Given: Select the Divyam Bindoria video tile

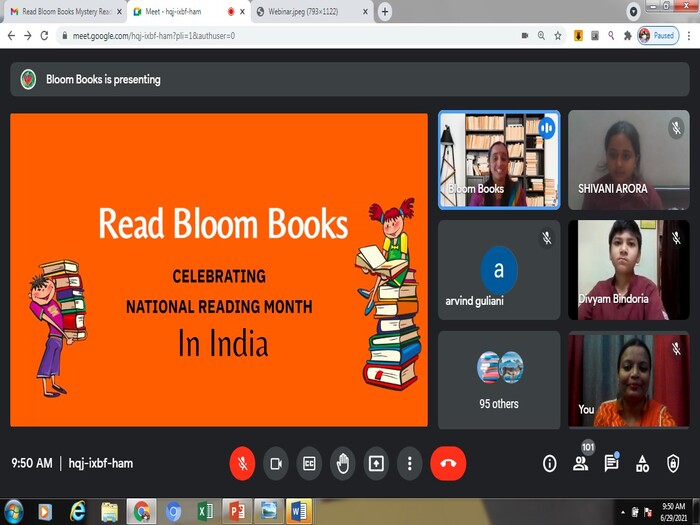Looking at the screenshot, I should pyautogui.click(x=629, y=270).
